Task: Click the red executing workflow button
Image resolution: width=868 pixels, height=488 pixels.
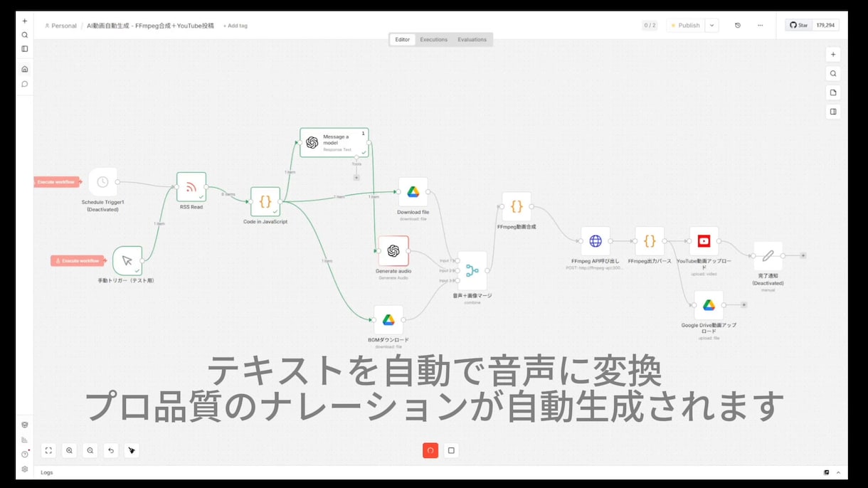Action: coord(430,450)
